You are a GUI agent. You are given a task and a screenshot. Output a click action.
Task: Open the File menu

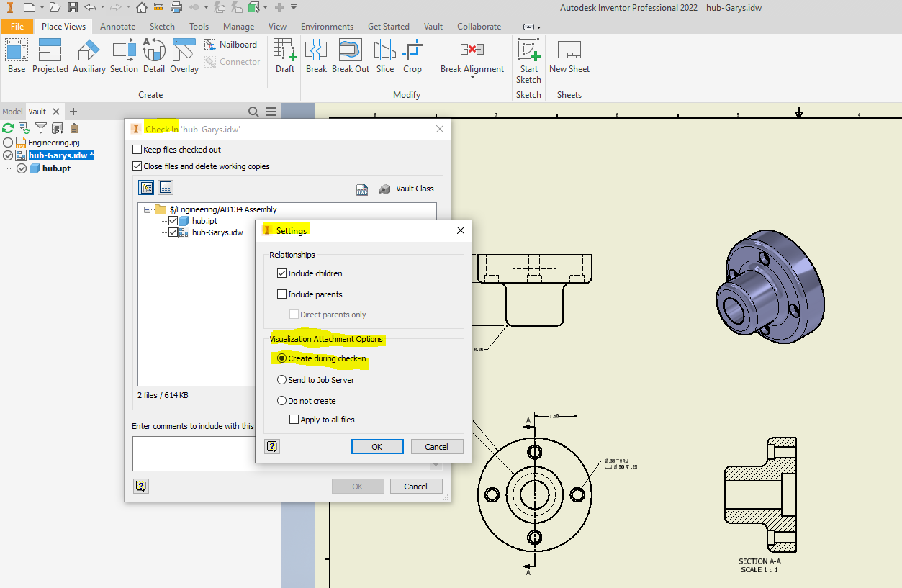click(x=17, y=27)
